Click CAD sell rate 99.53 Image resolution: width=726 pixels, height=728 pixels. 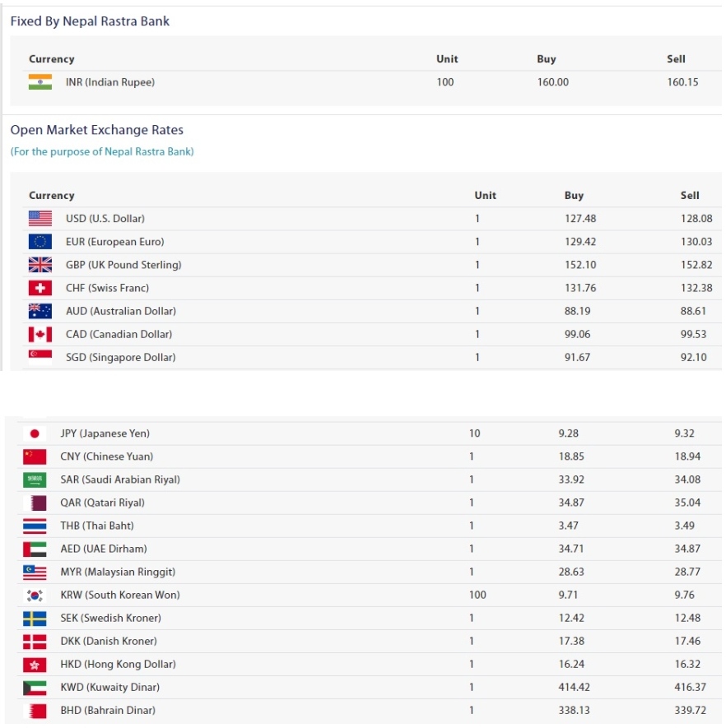coord(693,334)
